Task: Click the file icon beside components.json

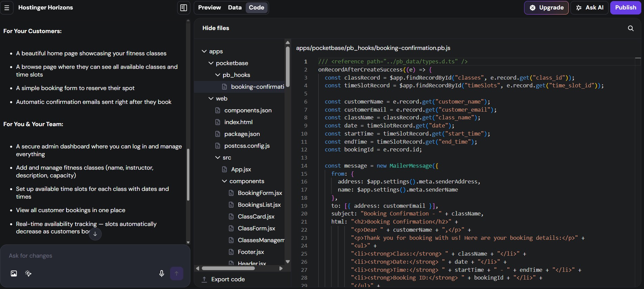Action: click(218, 110)
